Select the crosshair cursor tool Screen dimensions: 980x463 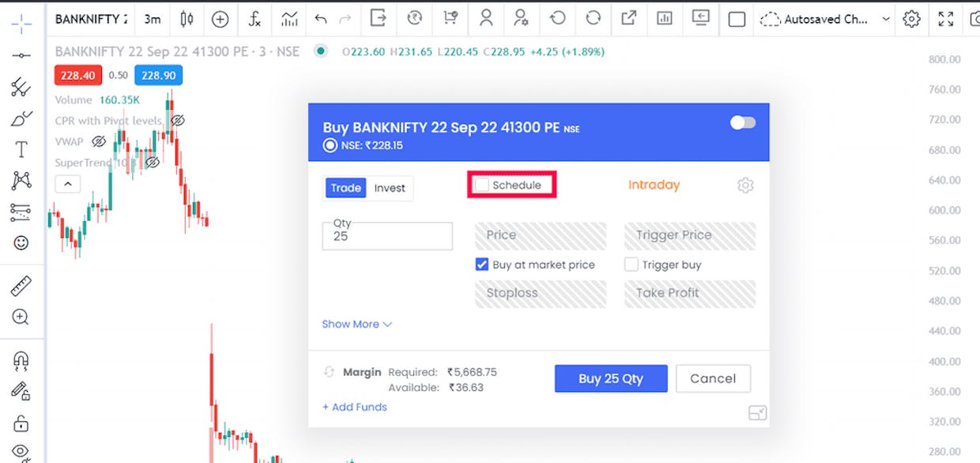(21, 24)
